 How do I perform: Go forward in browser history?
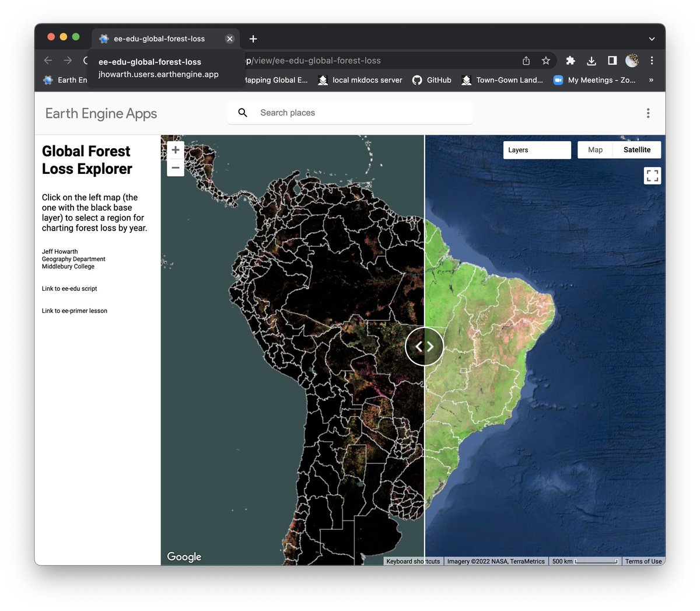[x=68, y=60]
